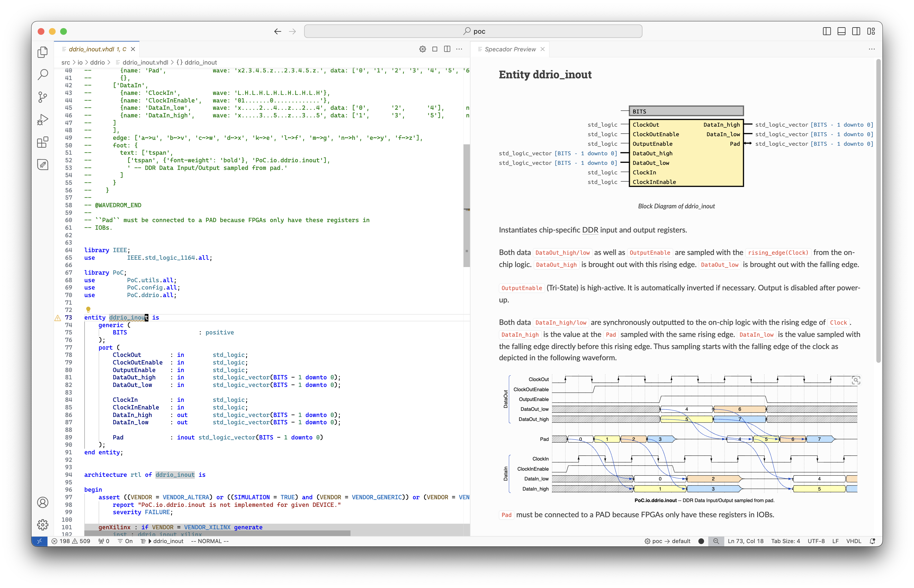The image size is (914, 588).
Task: Toggle the secondary sidebar visibility
Action: pyautogui.click(x=856, y=31)
